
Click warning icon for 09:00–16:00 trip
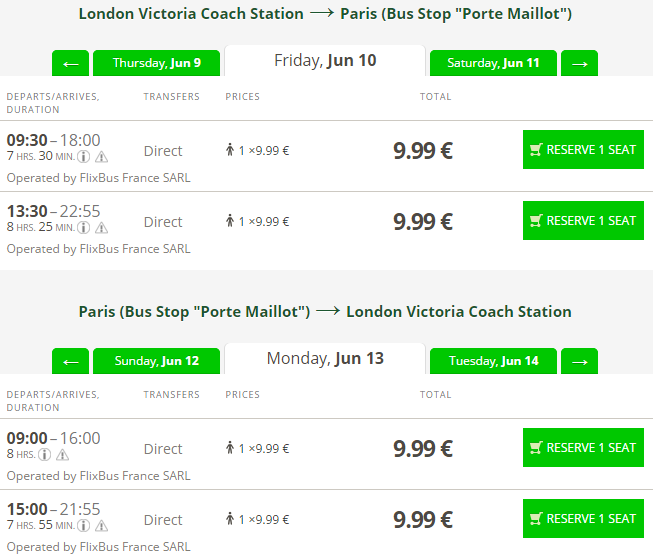tap(62, 455)
